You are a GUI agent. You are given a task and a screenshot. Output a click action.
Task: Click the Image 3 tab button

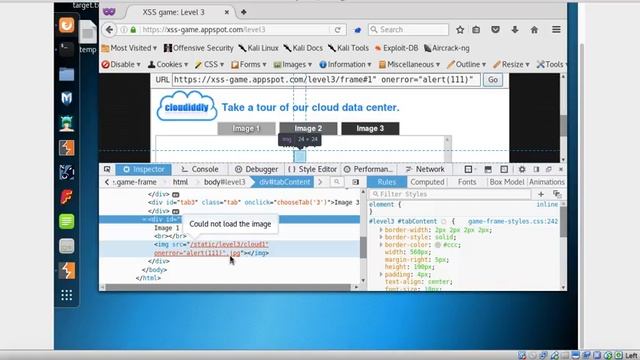coord(370,129)
